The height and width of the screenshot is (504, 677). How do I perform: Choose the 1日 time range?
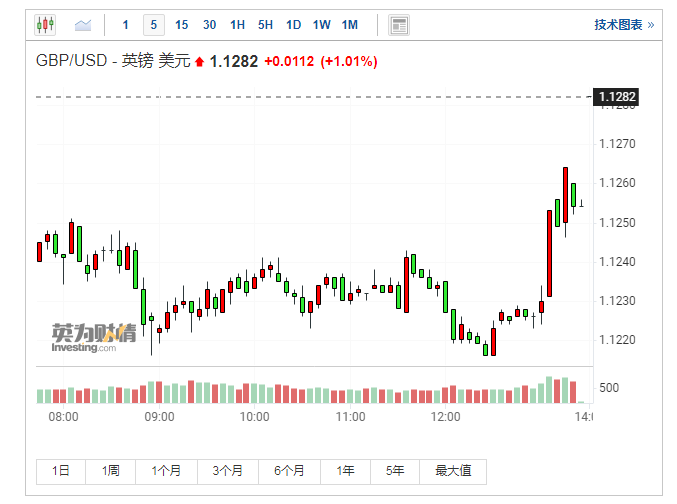(61, 471)
